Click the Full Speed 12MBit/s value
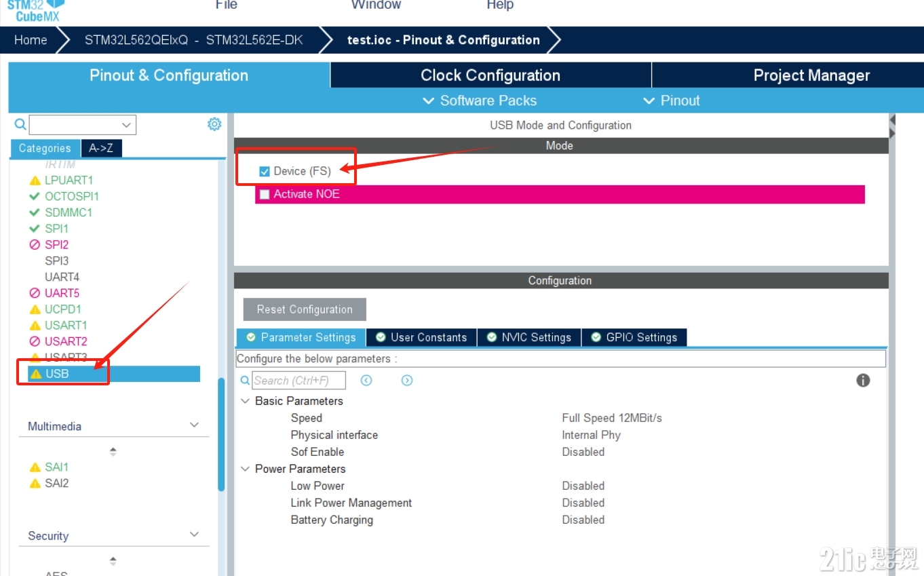924x576 pixels. pos(612,418)
